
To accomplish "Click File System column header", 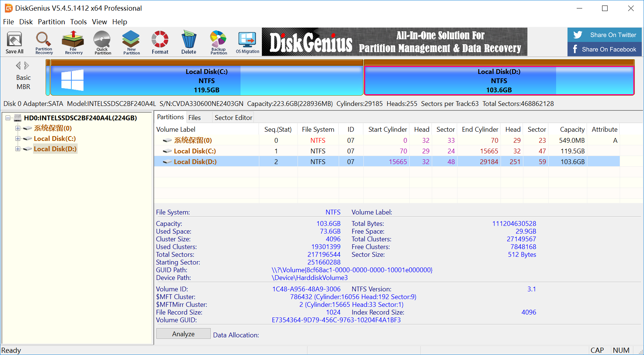I will 318,129.
